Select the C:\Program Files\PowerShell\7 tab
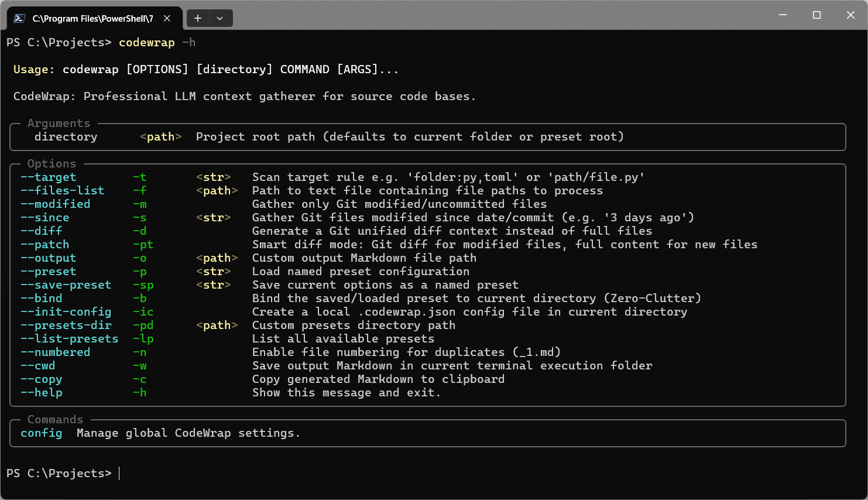The height and width of the screenshot is (500, 868). 94,18
